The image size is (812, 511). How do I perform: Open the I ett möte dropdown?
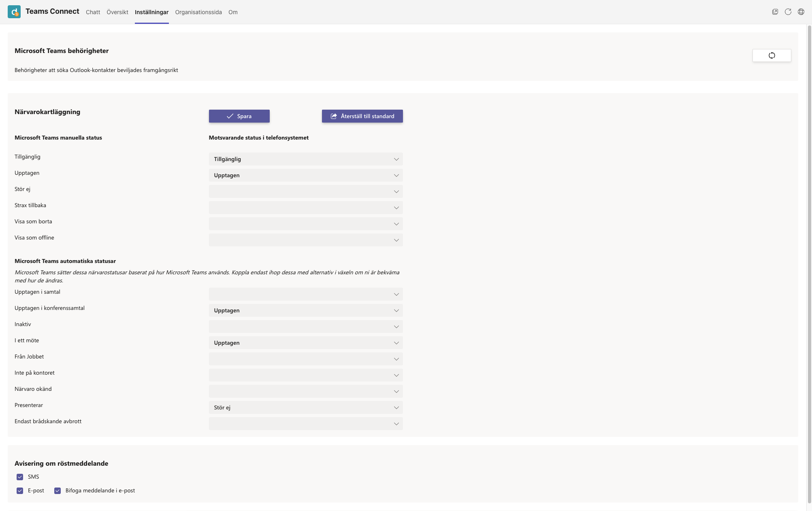(306, 343)
